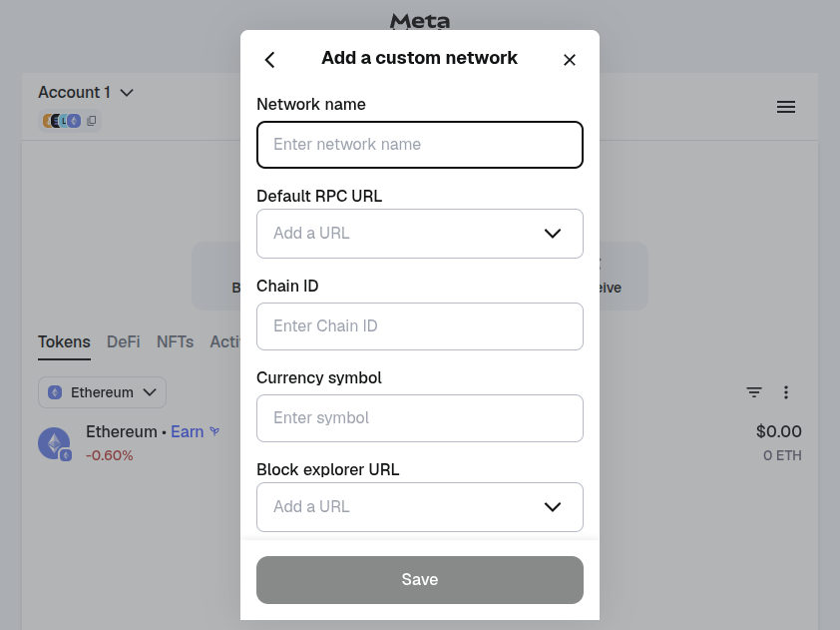
Task: Open the token list three-dot menu
Action: (786, 392)
